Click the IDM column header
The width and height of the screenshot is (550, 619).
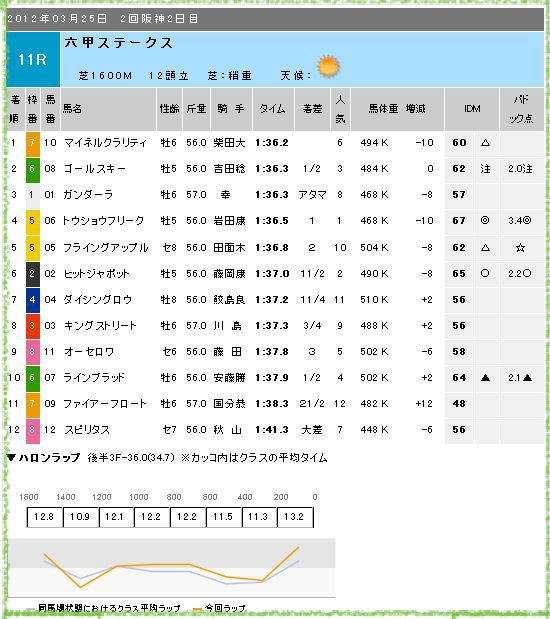pos(472,109)
